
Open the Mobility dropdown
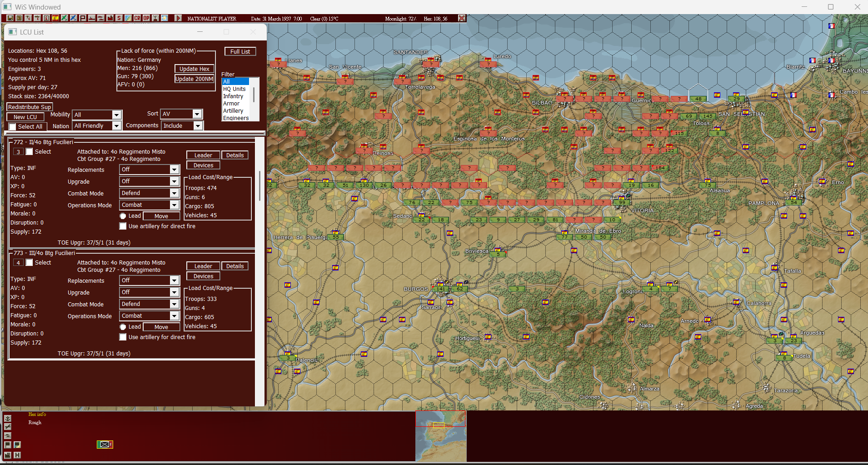coord(116,115)
